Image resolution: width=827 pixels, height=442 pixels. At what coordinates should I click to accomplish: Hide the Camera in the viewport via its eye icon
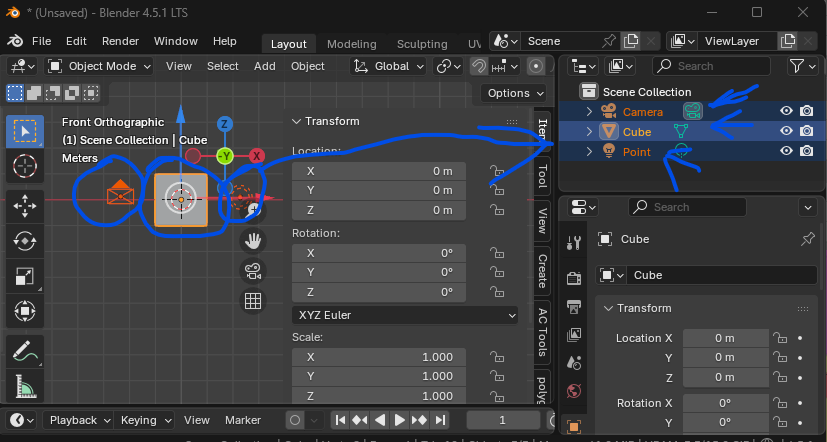[x=786, y=111]
